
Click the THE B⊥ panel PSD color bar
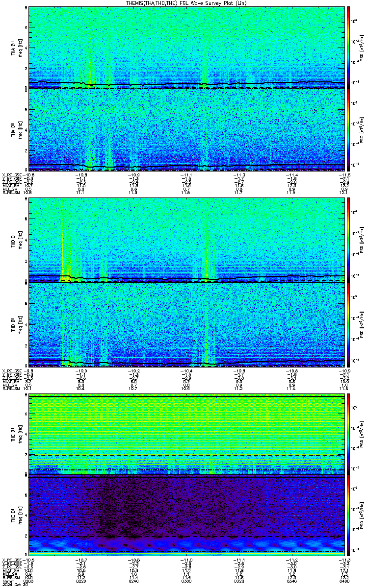point(348,435)
